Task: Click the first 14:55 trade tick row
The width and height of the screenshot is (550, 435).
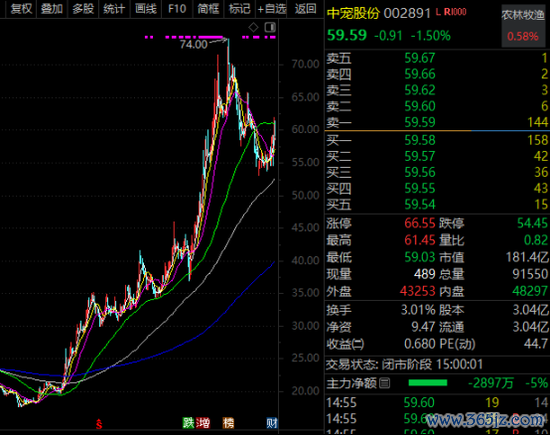Action: coord(437,402)
